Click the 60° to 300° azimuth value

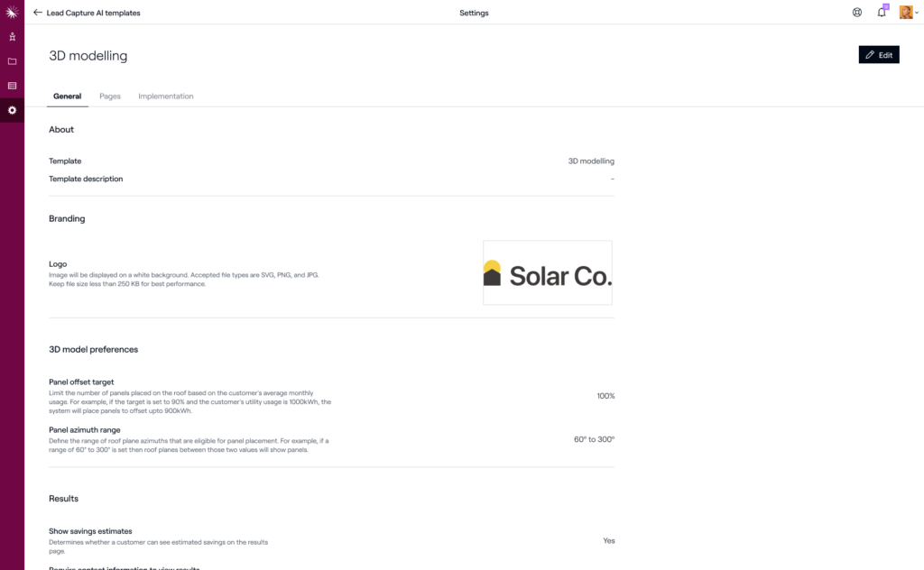click(594, 439)
